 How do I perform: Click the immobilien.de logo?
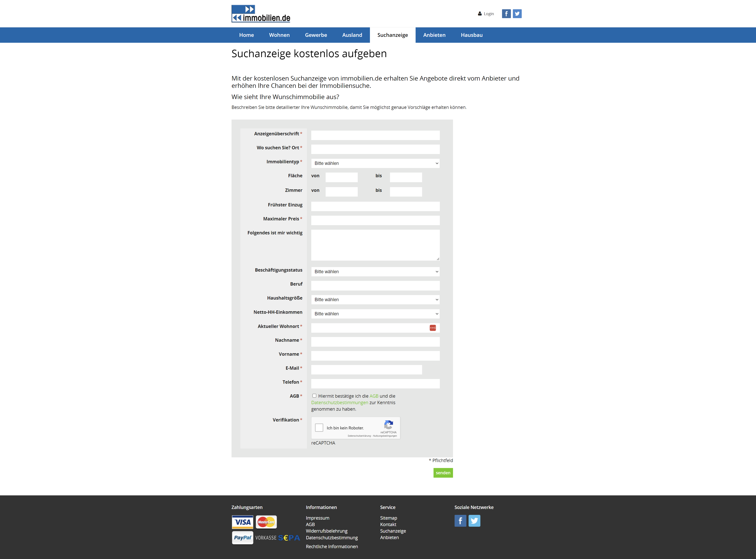pyautogui.click(x=260, y=14)
